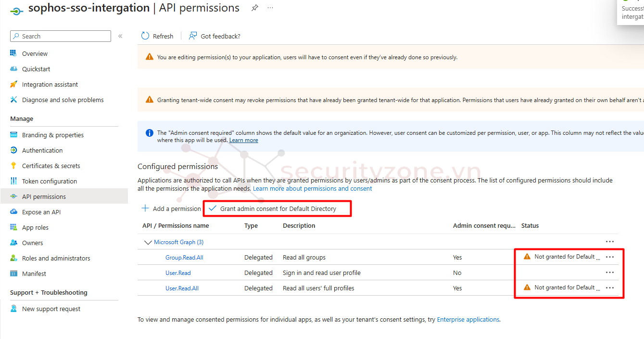This screenshot has height=339, width=644.
Task: Refresh the permissions list
Action: coord(157,36)
